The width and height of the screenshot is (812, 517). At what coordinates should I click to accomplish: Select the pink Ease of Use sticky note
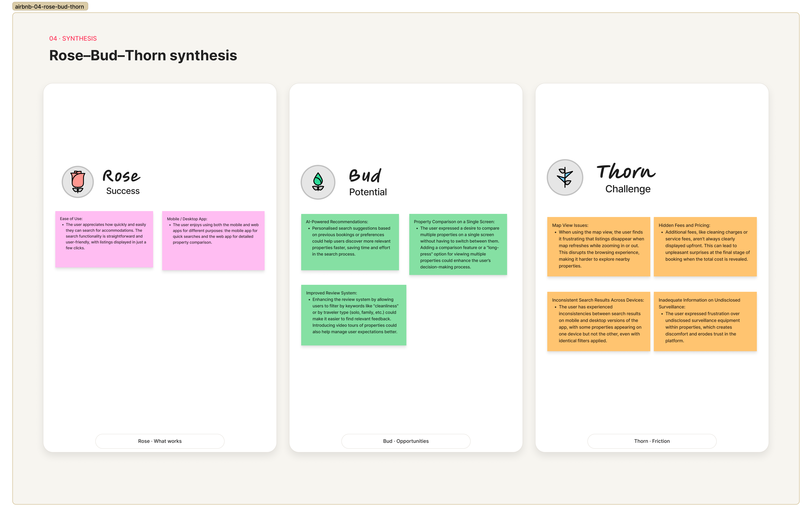[x=104, y=239]
